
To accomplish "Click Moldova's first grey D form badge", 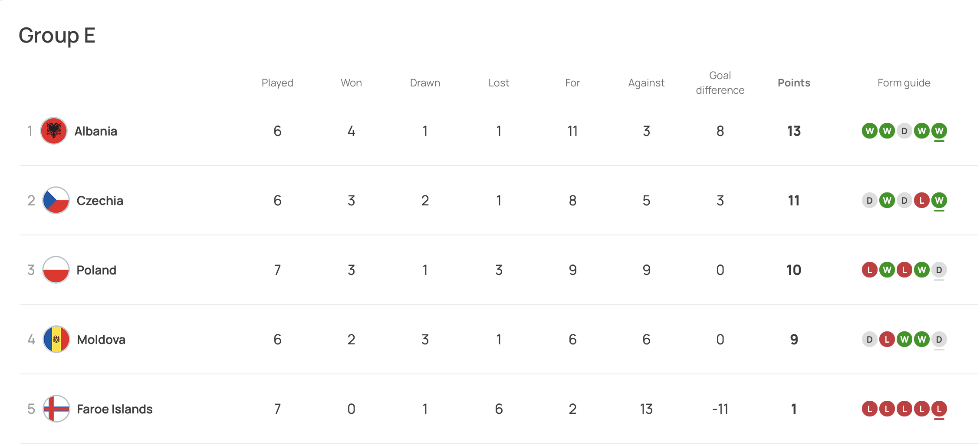I will coord(870,339).
